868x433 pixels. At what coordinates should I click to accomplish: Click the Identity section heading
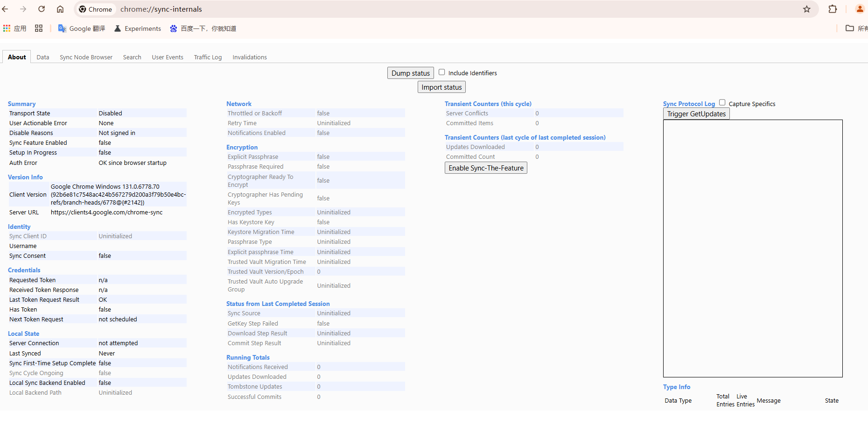pyautogui.click(x=19, y=227)
